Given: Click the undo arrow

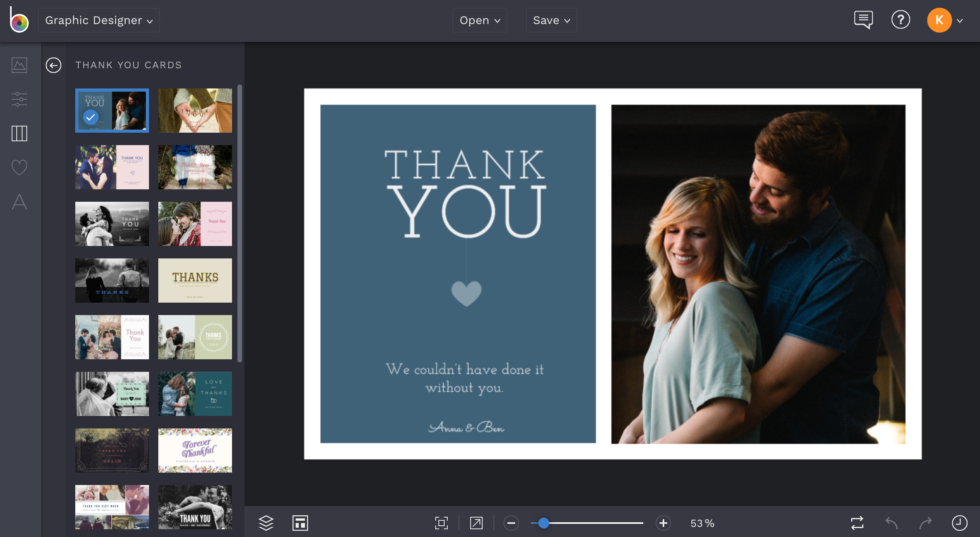Looking at the screenshot, I should point(892,523).
